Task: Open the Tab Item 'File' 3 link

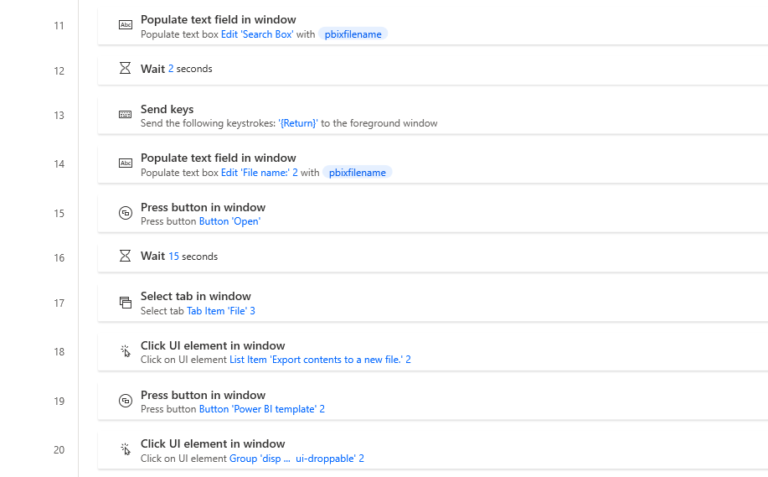Action: click(x=221, y=311)
